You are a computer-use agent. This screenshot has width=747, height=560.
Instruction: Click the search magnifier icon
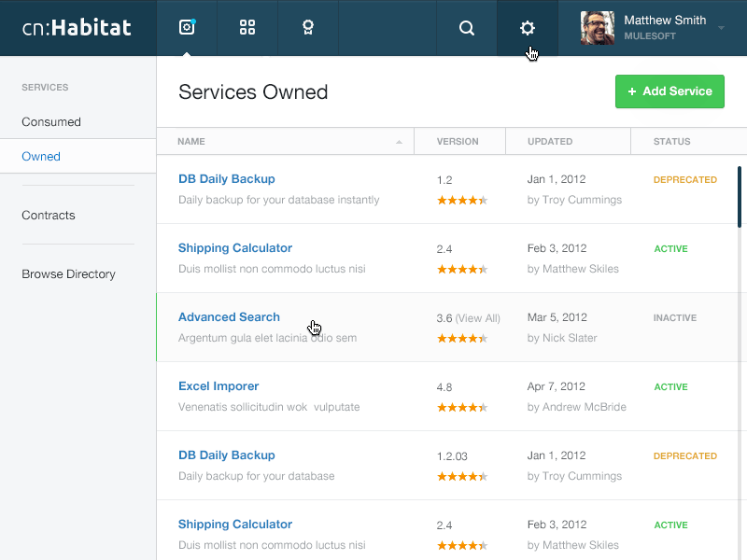[x=467, y=28]
